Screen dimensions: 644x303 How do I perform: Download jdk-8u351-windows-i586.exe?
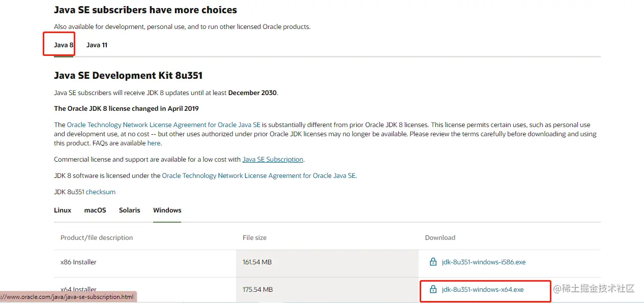pos(484,262)
